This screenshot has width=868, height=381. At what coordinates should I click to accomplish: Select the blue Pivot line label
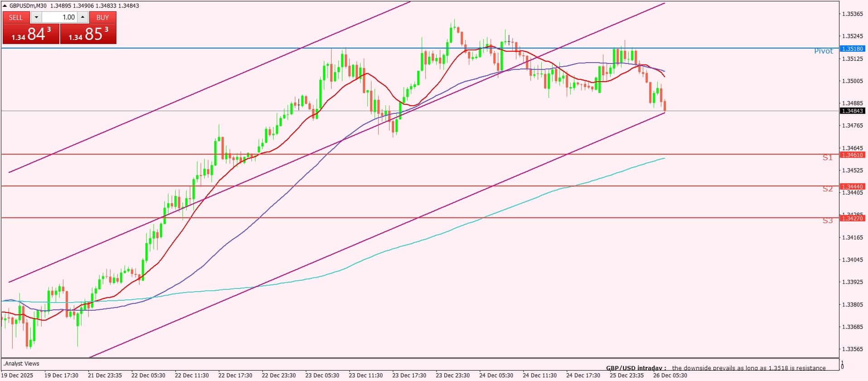click(x=823, y=51)
